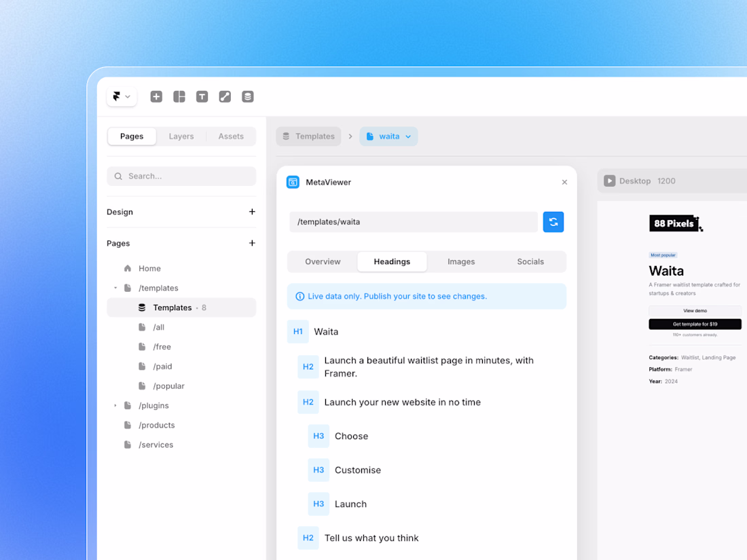Switch to the Layers tab
Viewport: 747px width, 560px height.
click(x=181, y=136)
